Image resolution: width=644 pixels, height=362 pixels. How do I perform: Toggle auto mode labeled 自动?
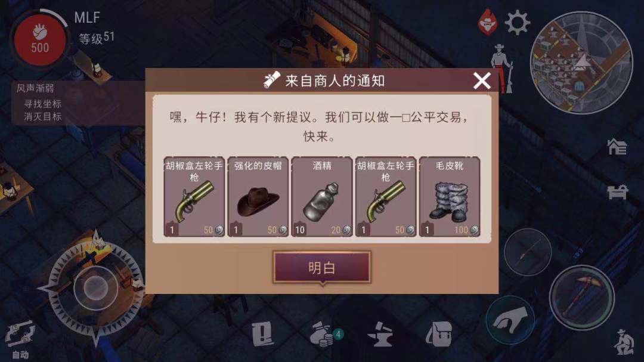pos(20,340)
